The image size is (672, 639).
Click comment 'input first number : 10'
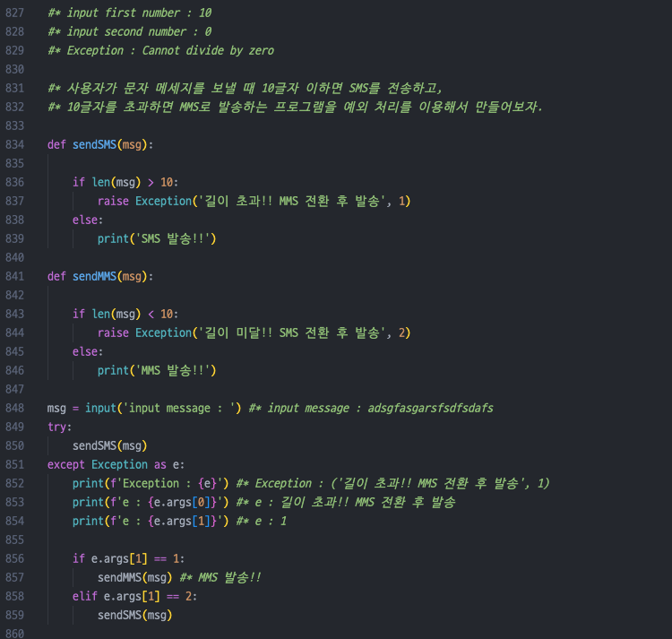click(x=130, y=13)
